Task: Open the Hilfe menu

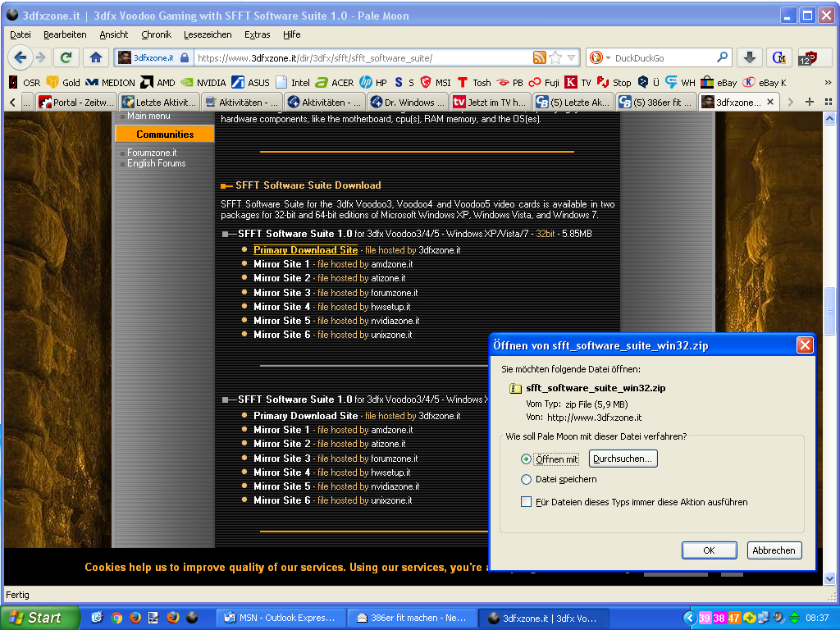Action: click(291, 34)
